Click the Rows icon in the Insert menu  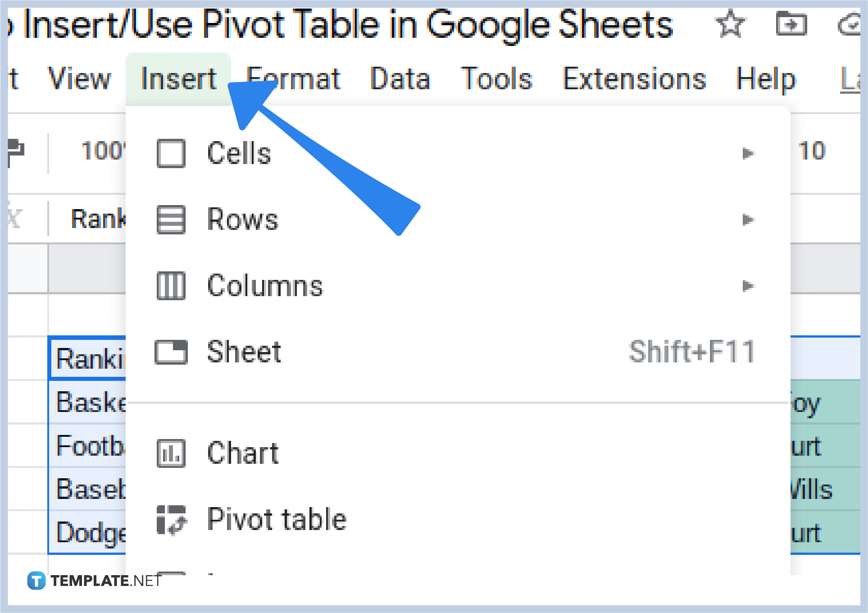pos(170,220)
